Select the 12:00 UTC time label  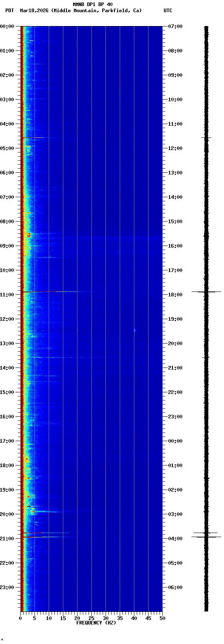tap(175, 148)
